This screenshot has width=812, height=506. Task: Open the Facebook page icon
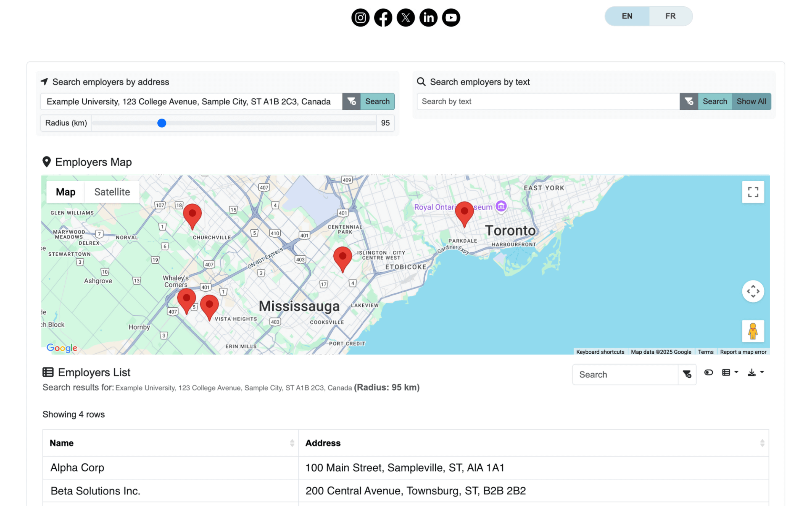[383, 17]
